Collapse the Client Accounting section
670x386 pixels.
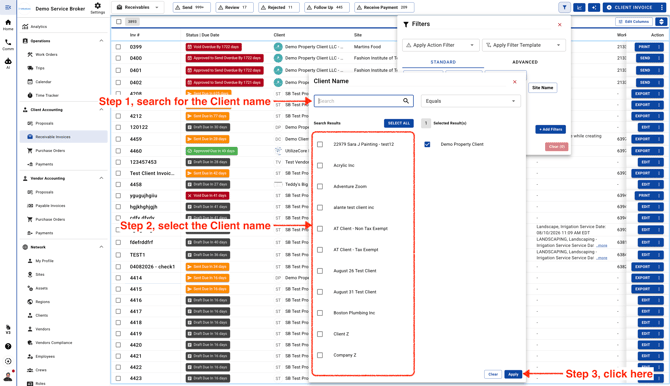point(101,110)
